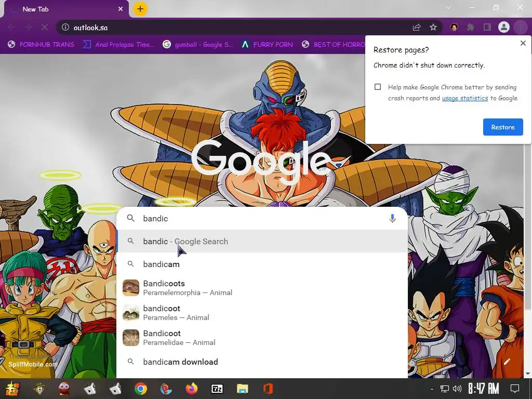Image resolution: width=532 pixels, height=399 pixels.
Task: Open the avatar extension icon in toolbar
Action: (x=454, y=27)
